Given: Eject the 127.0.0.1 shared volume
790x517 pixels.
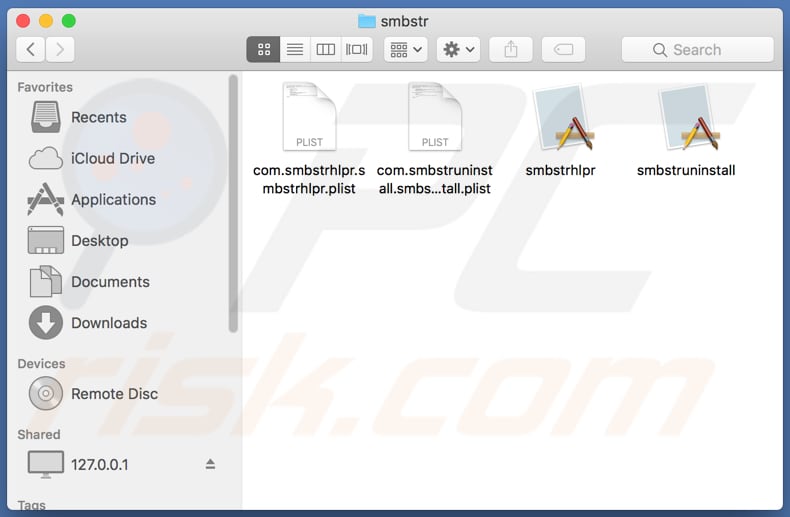Looking at the screenshot, I should (x=210, y=464).
